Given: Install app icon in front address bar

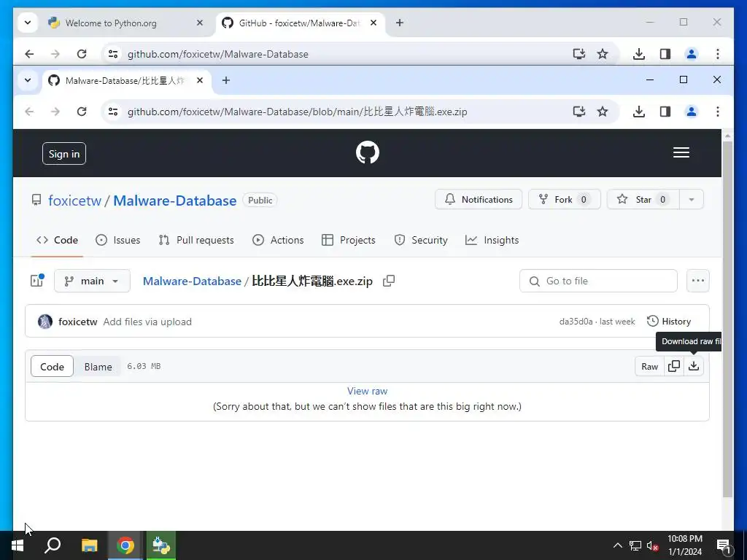Looking at the screenshot, I should point(578,112).
